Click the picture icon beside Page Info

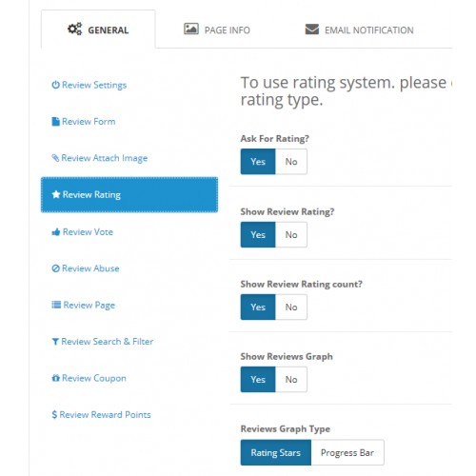tap(191, 29)
